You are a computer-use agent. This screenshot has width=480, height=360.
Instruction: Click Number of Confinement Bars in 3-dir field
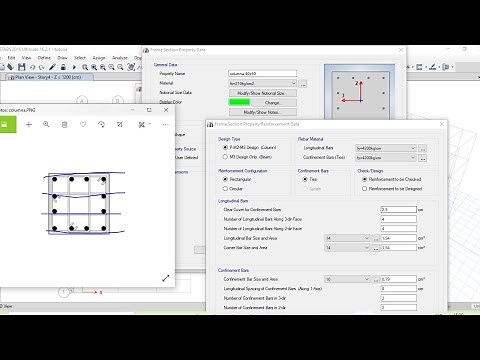click(x=399, y=298)
